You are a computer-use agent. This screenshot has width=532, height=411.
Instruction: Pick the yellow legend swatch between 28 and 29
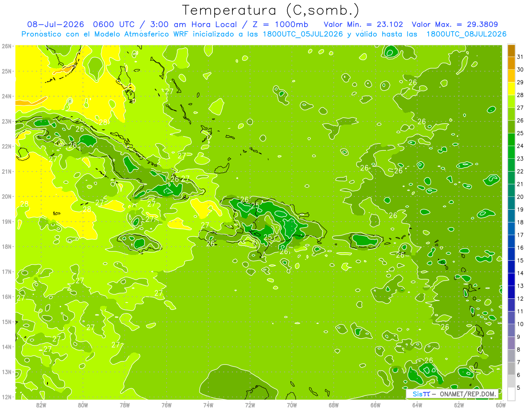pyautogui.click(x=511, y=89)
